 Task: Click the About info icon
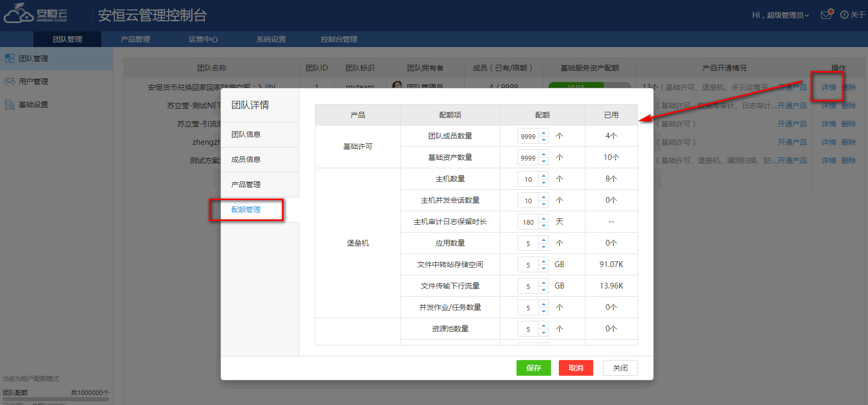pos(844,15)
